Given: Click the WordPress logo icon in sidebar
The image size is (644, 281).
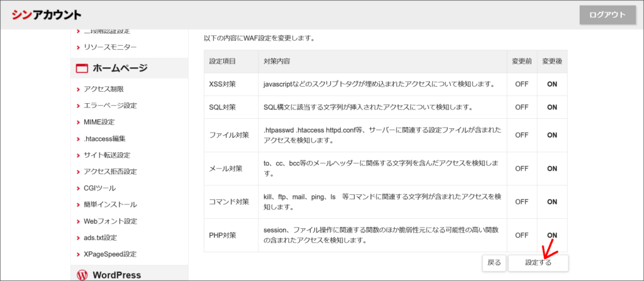Looking at the screenshot, I should [x=82, y=275].
